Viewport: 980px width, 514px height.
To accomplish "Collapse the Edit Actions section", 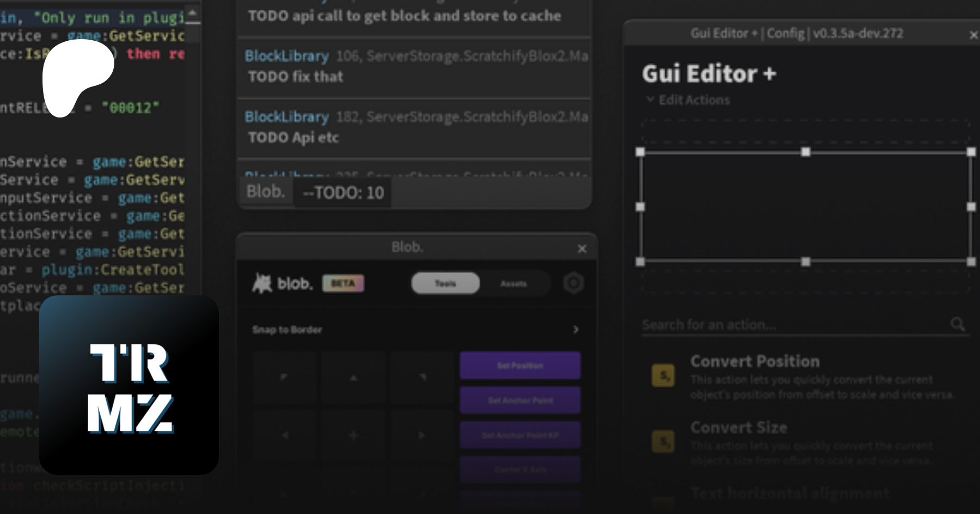I will coord(650,100).
